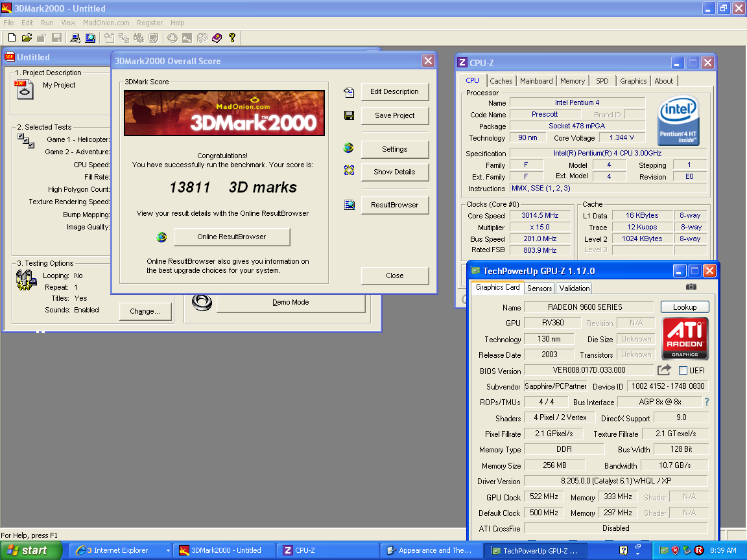Click the icon beside Edit Description

350,93
